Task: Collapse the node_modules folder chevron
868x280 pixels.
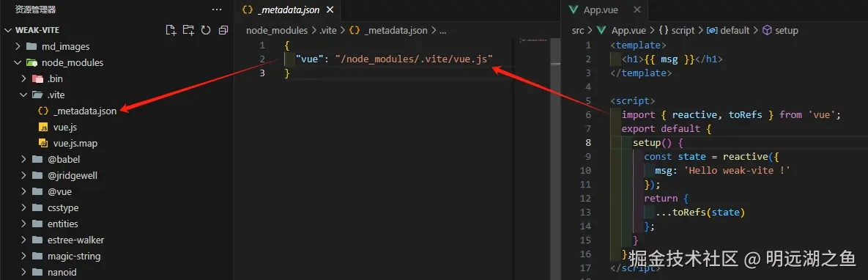Action: [18, 62]
